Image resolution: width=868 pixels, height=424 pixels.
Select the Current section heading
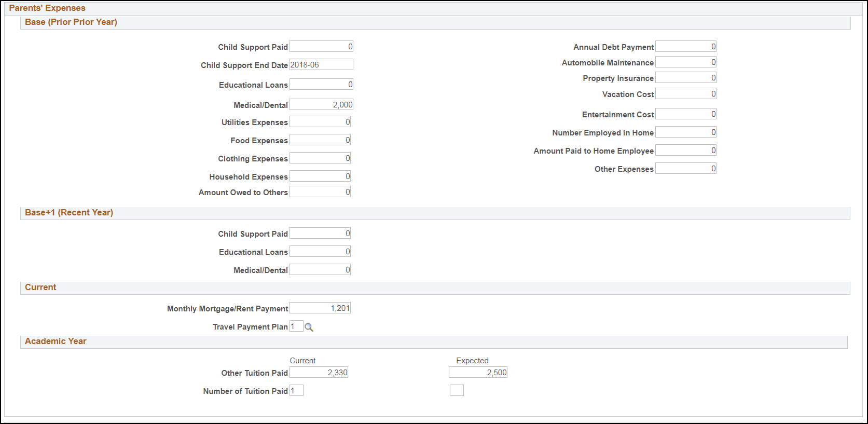tap(40, 288)
